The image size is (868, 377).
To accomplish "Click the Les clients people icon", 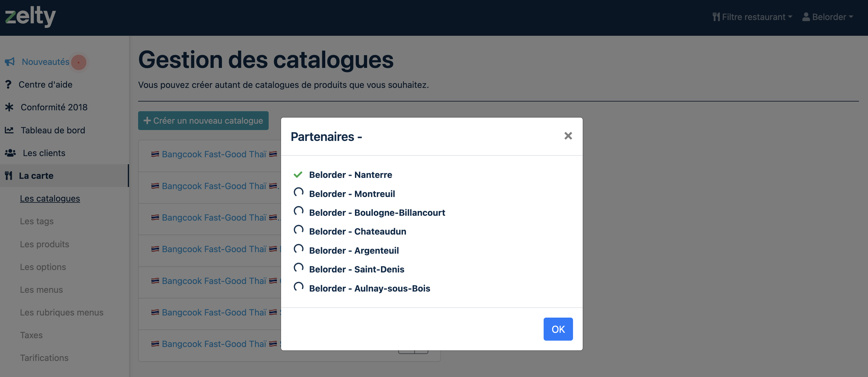I will 10,153.
